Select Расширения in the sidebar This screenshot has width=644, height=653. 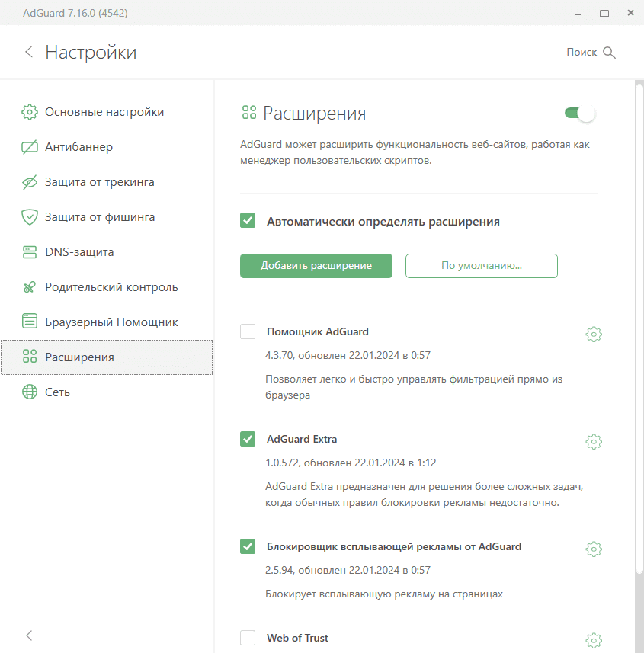(x=107, y=357)
